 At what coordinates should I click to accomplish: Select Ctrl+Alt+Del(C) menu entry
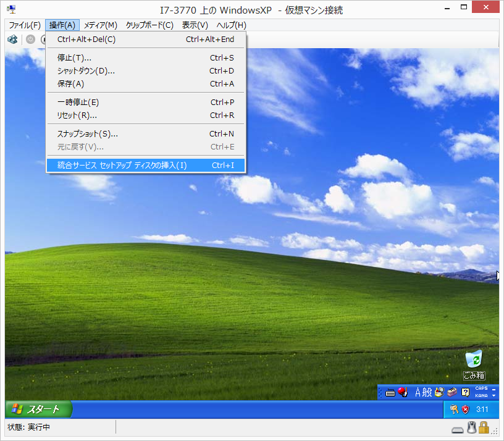coord(146,39)
